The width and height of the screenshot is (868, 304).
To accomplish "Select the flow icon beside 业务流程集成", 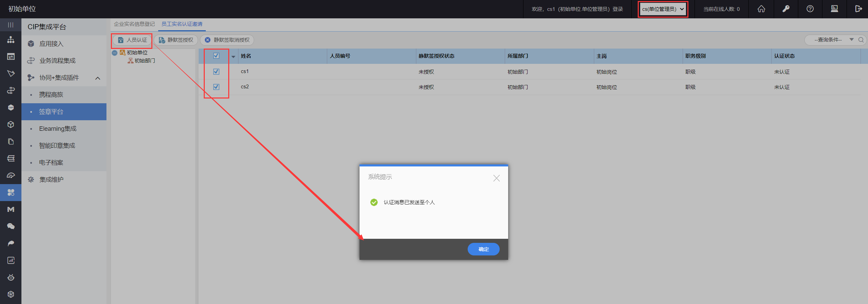I will coord(31,61).
